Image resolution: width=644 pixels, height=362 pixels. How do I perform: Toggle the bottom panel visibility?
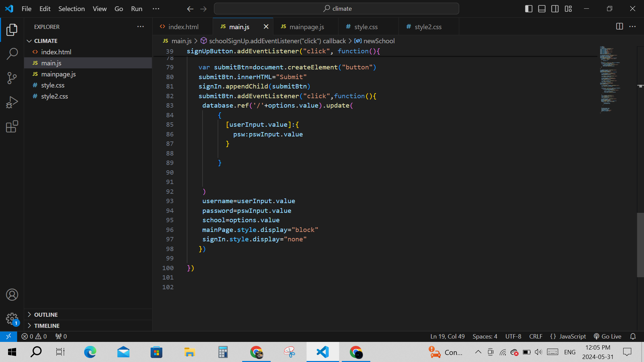pos(542,9)
